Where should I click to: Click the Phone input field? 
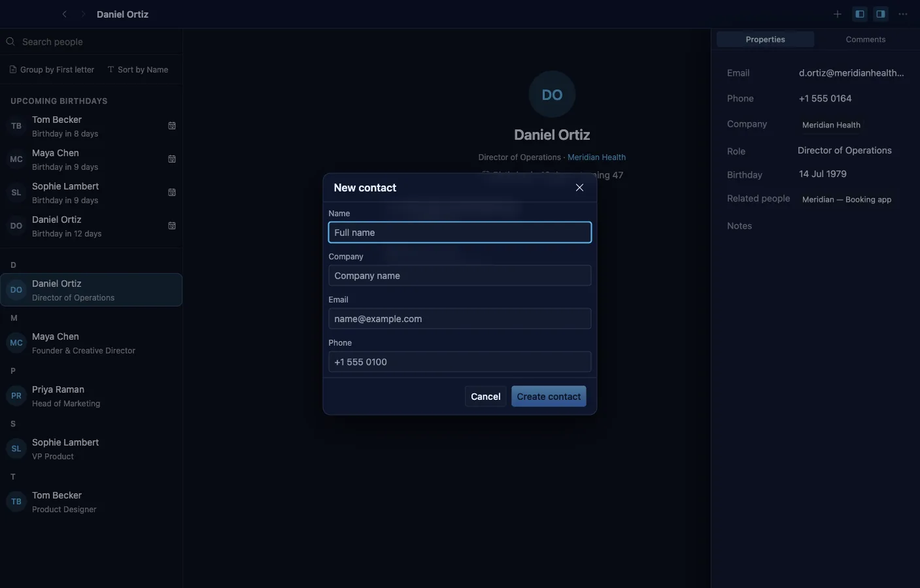pyautogui.click(x=460, y=362)
